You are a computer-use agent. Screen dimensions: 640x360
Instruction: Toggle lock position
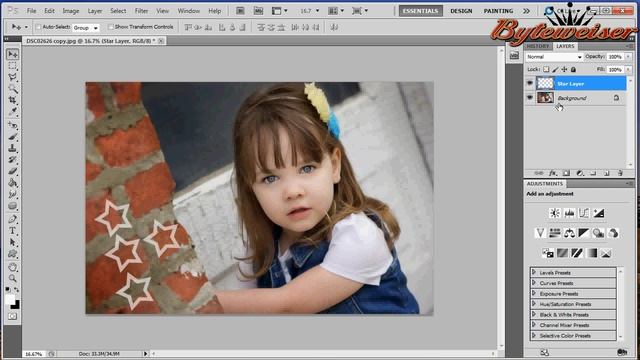564,69
